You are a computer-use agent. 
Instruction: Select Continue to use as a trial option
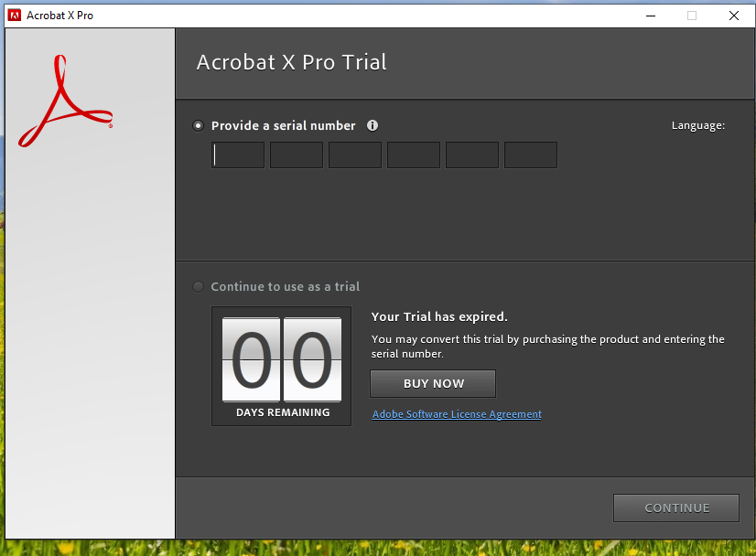pos(199,286)
